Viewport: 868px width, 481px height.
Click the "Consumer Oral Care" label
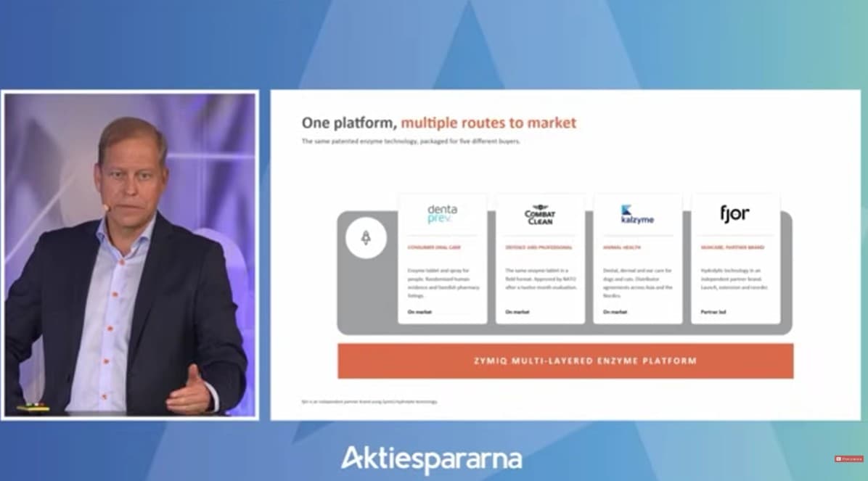(434, 247)
